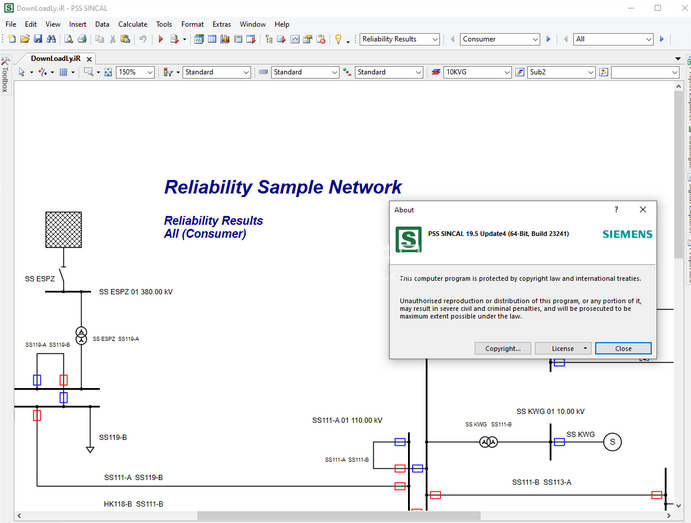Image resolution: width=691 pixels, height=523 pixels.
Task: Expand the document tab list arrow
Action: click(x=678, y=59)
